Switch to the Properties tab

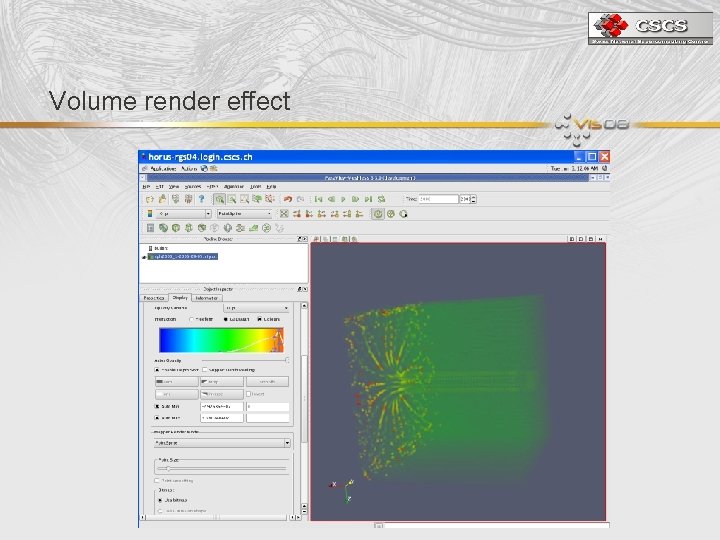pos(154,298)
